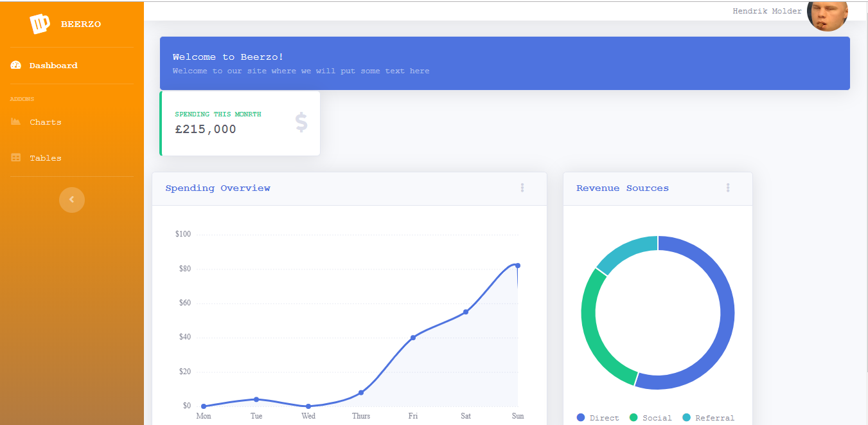Click the Thurs data point on line chart
Screen dimensions: 868x425
click(361, 392)
